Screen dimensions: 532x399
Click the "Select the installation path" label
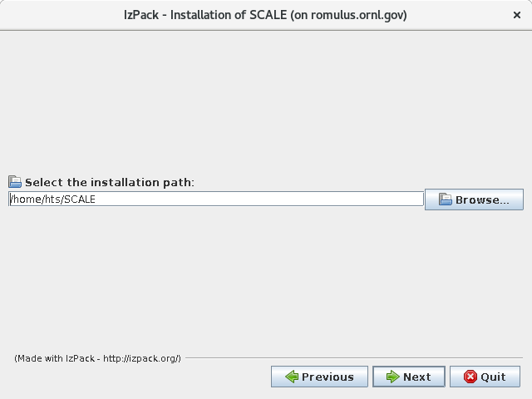(x=110, y=182)
